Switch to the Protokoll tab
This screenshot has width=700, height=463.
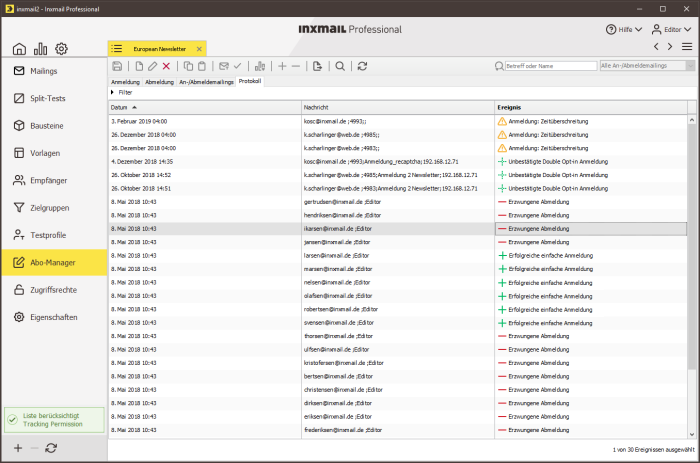[250, 81]
